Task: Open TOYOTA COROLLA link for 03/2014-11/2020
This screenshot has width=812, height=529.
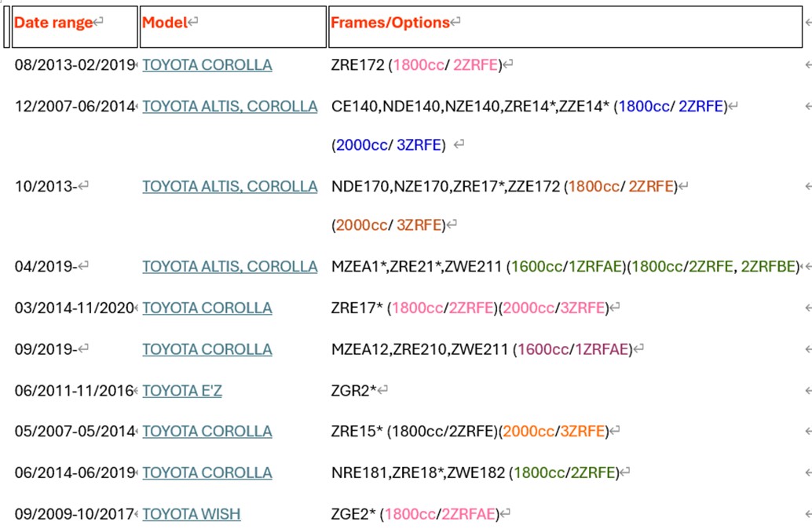Action: 207,308
